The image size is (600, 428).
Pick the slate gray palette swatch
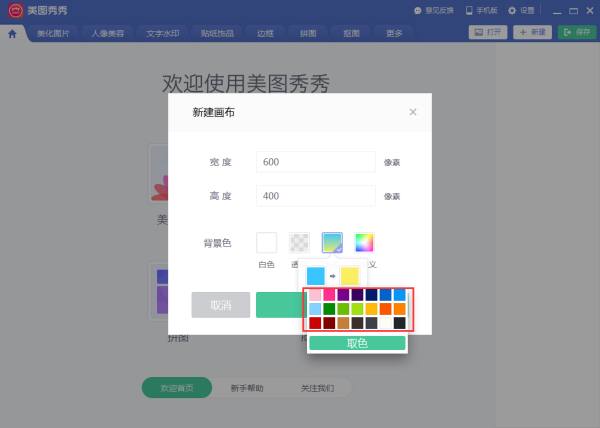click(x=371, y=323)
